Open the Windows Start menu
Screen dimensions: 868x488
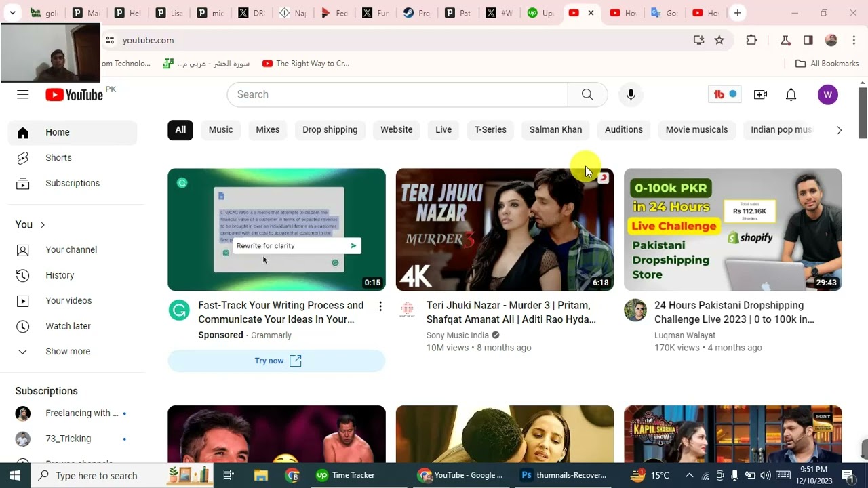point(15,475)
